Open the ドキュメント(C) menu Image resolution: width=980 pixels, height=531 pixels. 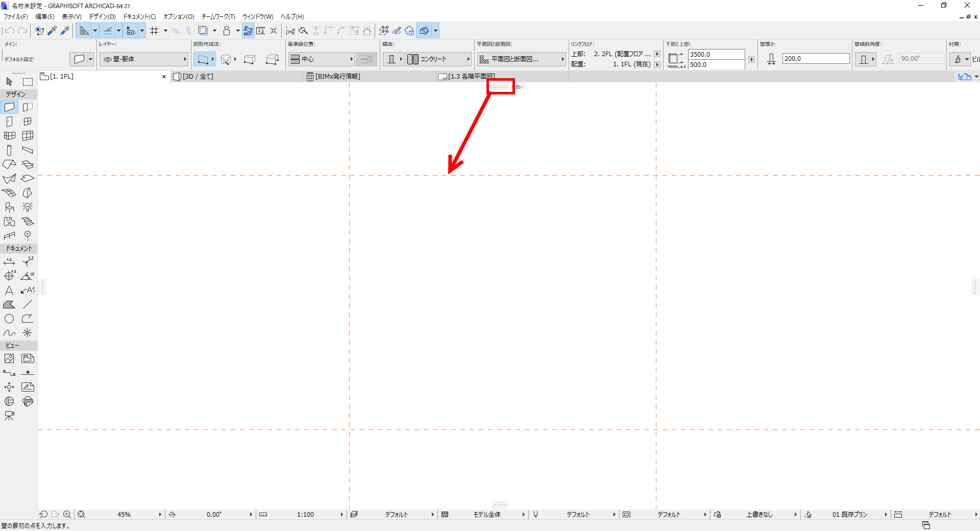(139, 17)
